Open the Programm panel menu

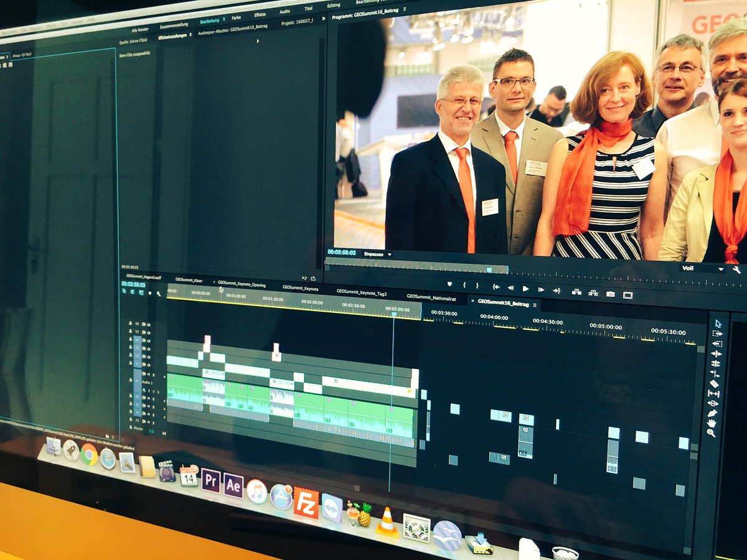tap(405, 9)
